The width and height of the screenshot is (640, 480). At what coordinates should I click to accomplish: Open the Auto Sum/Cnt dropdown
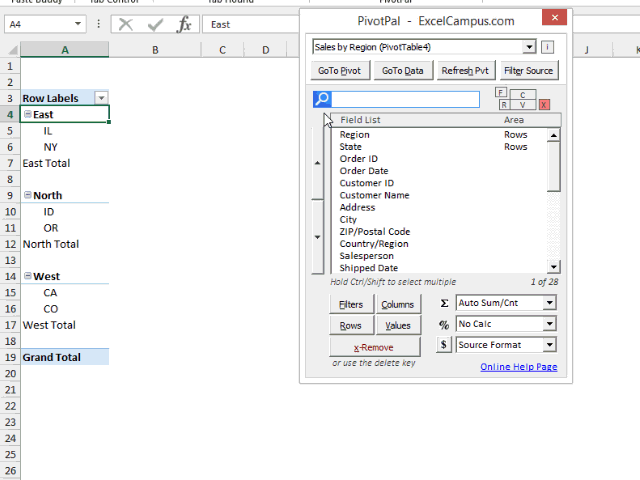click(x=549, y=302)
